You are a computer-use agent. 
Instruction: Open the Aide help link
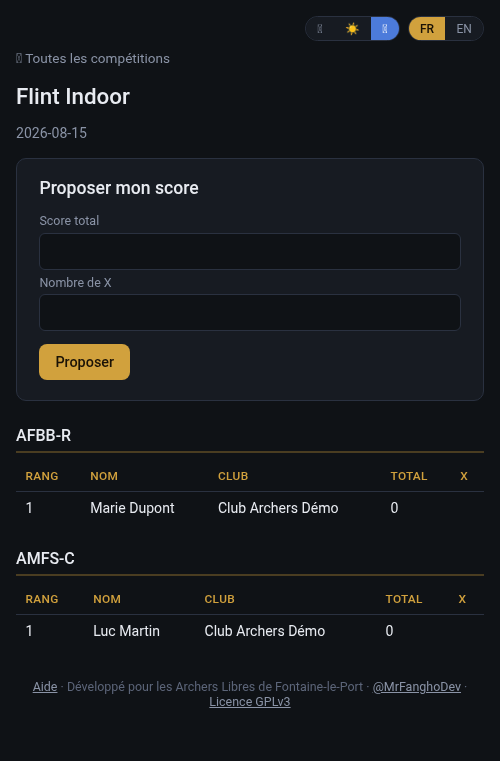tap(45, 687)
